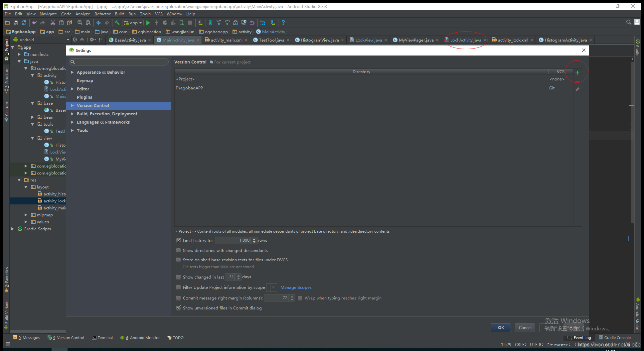Click the Make Project hammer icon
Image resolution: width=644 pixels, height=351 pixels.
[x=117, y=23]
